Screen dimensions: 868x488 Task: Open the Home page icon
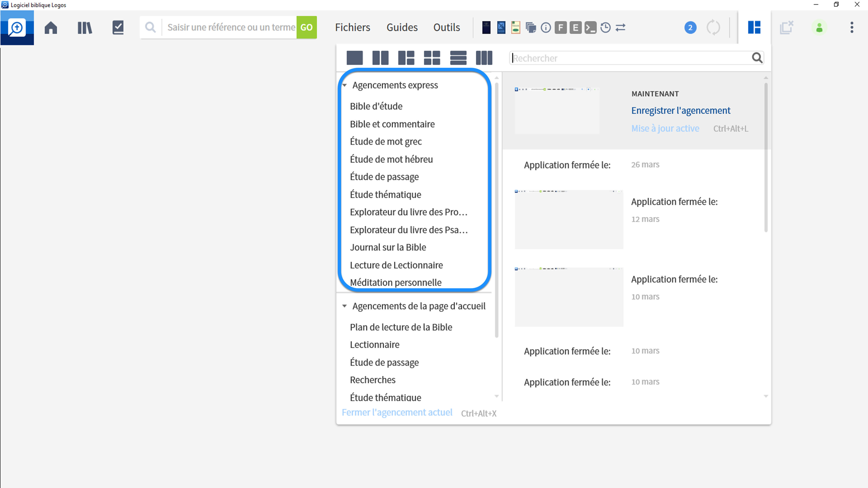(51, 27)
